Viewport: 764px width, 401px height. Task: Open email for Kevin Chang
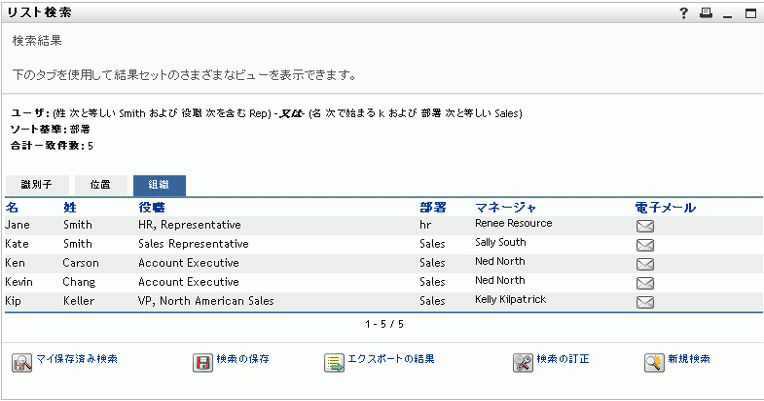645,283
